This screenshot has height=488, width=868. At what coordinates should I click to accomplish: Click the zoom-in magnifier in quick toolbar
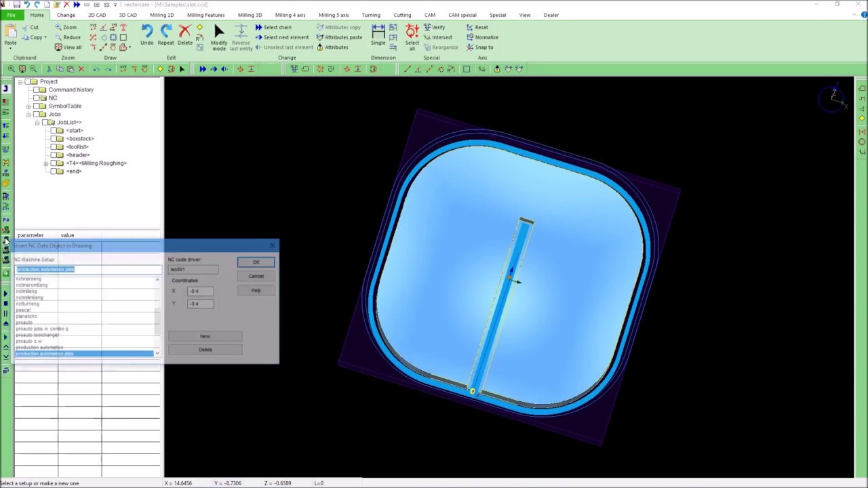tap(11, 69)
